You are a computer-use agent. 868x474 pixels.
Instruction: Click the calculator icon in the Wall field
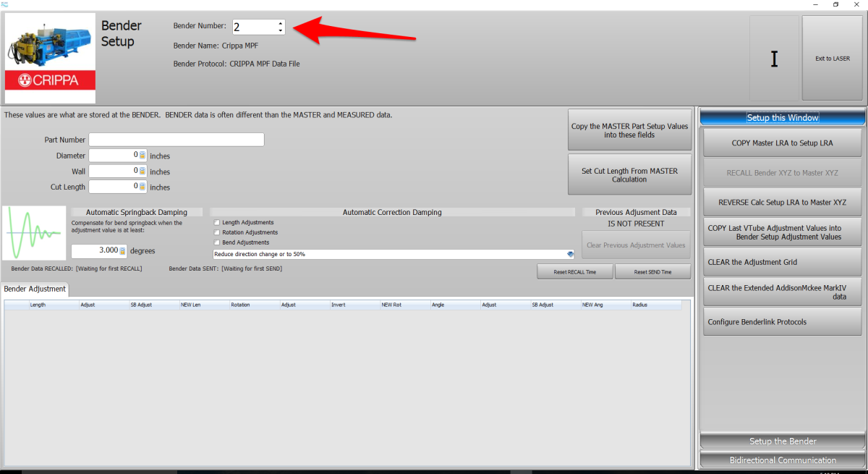pos(142,172)
